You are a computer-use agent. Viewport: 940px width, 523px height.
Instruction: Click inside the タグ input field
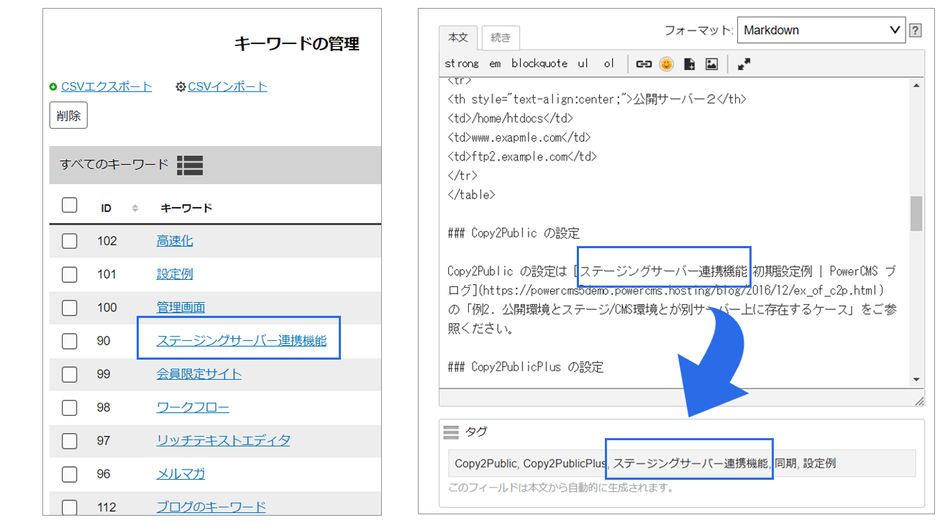(680, 464)
